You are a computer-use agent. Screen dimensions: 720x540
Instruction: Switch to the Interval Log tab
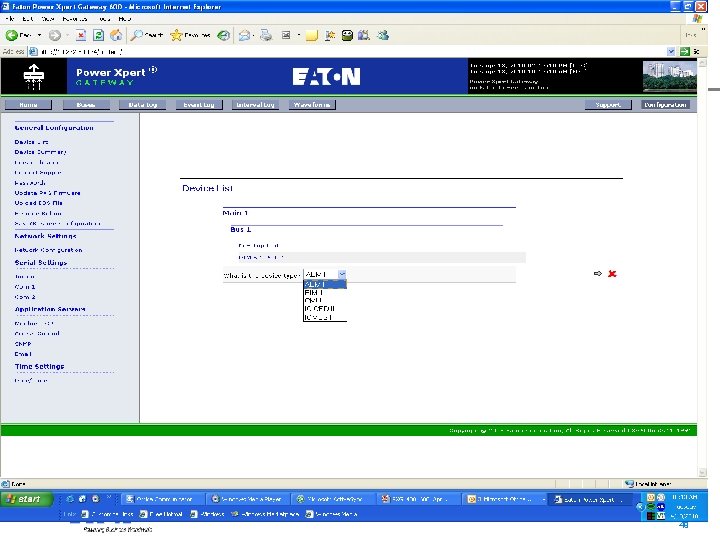coord(255,105)
